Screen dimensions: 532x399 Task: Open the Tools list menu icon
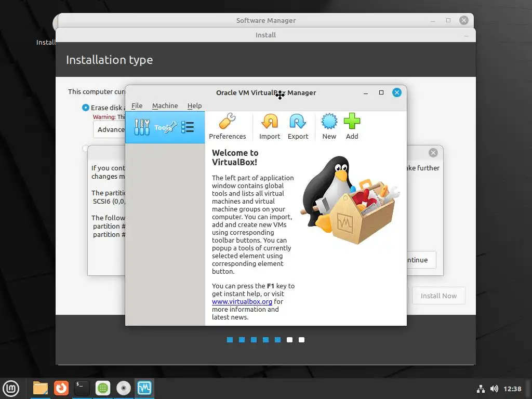click(187, 127)
